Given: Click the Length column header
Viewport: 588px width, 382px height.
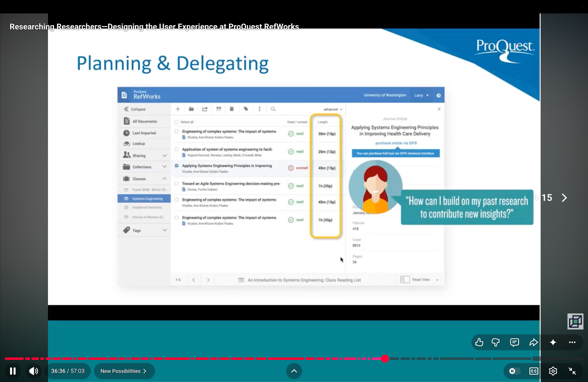Looking at the screenshot, I should coord(323,122).
